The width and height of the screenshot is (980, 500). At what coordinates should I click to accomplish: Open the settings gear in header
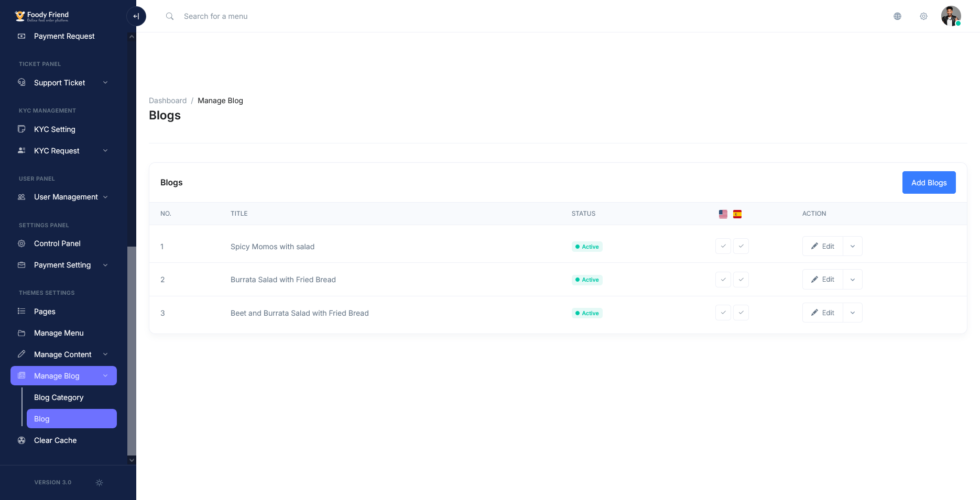[923, 16]
